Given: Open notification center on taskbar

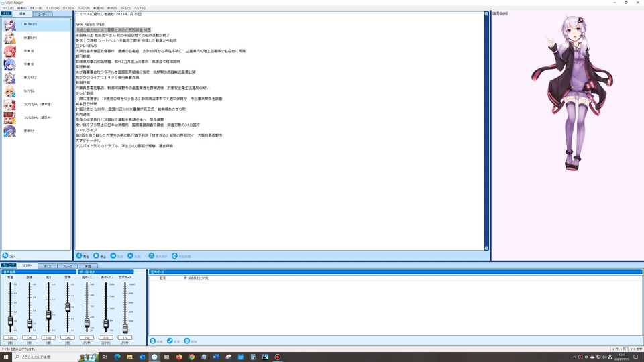Looking at the screenshot, I should [636, 357].
